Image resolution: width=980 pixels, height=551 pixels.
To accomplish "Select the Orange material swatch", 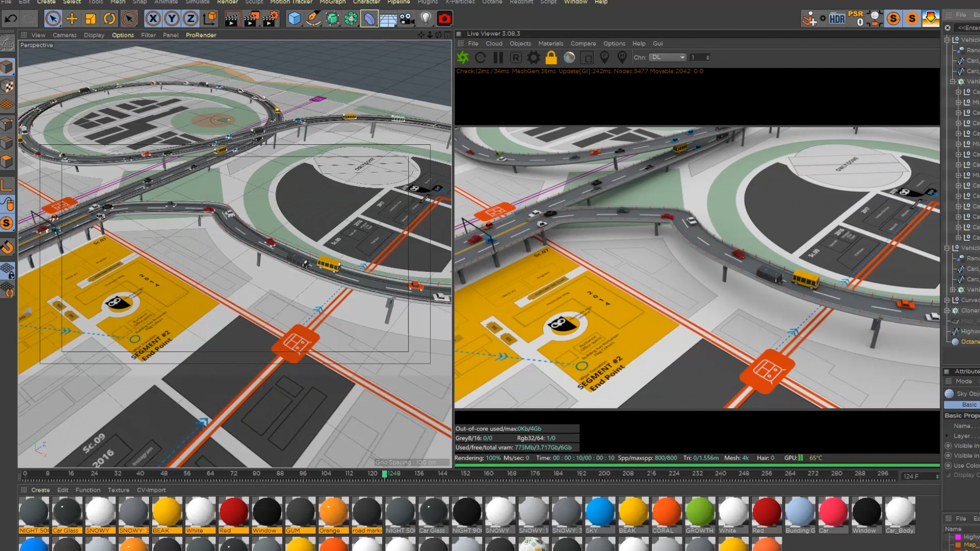I will 333,515.
